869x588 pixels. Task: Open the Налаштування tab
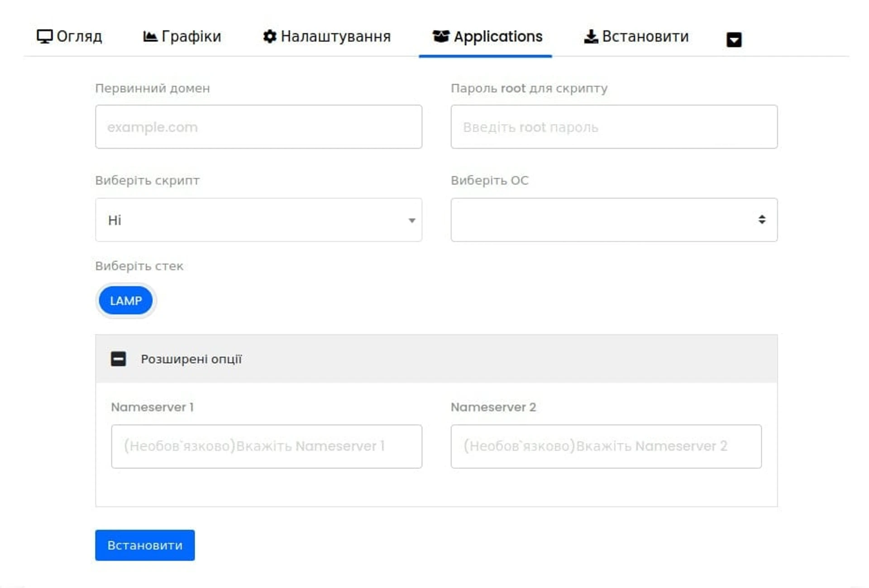click(x=327, y=36)
